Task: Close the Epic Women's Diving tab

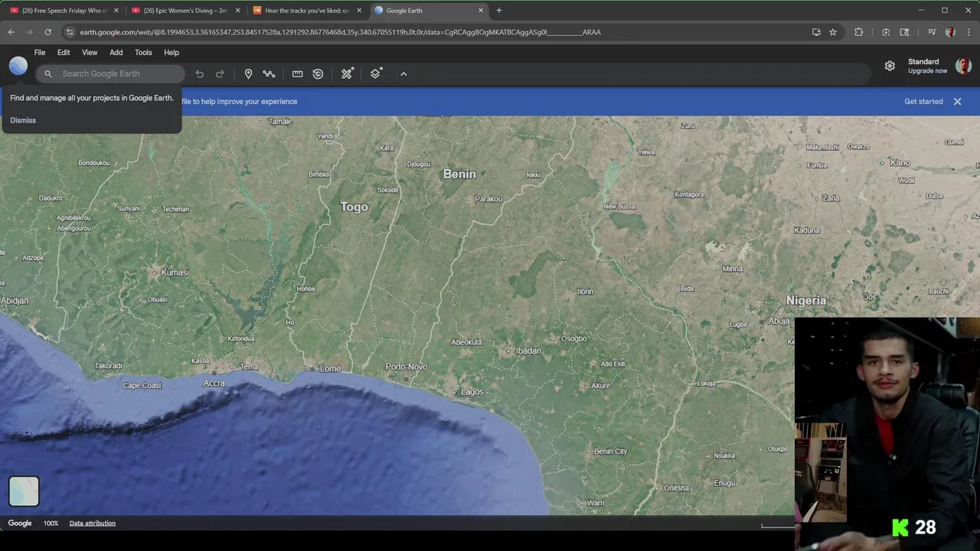Action: [237, 11]
